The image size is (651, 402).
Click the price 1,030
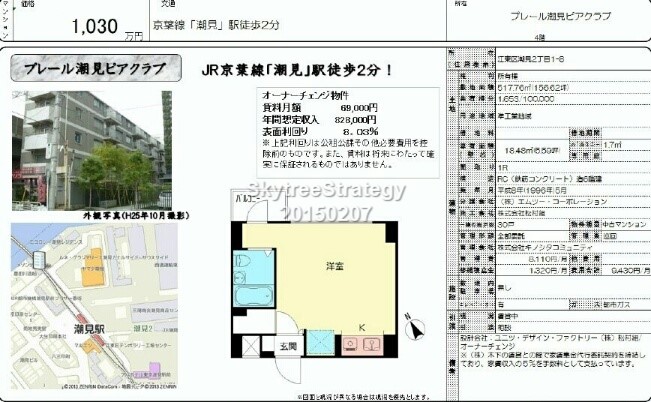point(95,27)
